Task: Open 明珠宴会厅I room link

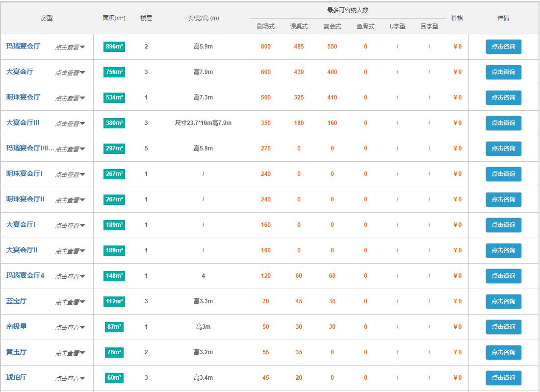Action: pos(24,173)
